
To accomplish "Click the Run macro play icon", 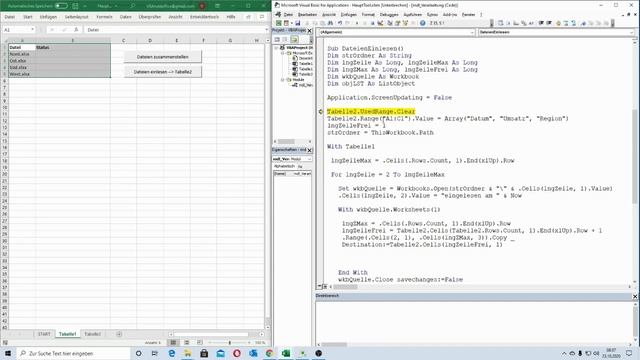I will pos(357,23).
